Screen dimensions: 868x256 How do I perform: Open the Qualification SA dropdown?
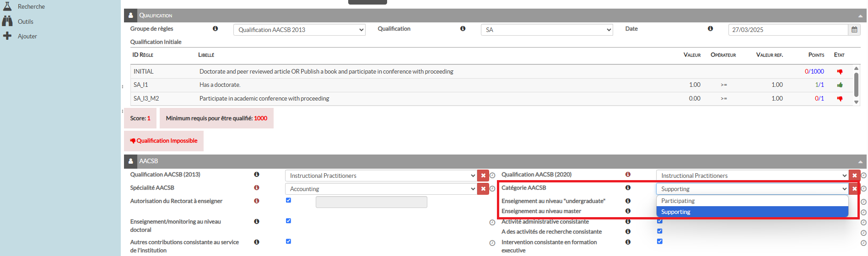[x=546, y=30]
